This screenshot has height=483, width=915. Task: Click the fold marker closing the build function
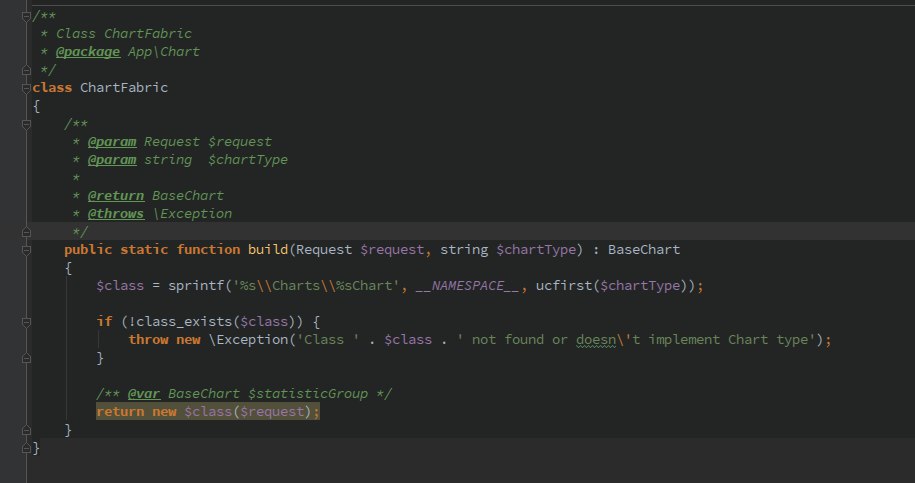click(26, 430)
